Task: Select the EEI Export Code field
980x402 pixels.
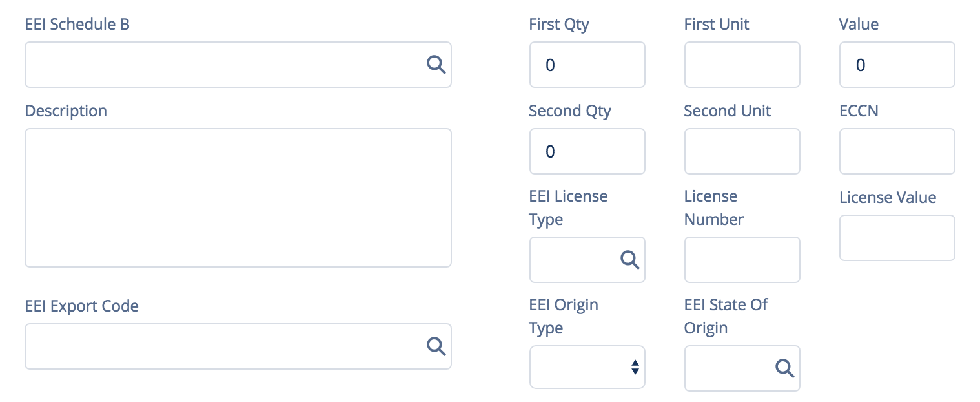Action: coord(238,346)
